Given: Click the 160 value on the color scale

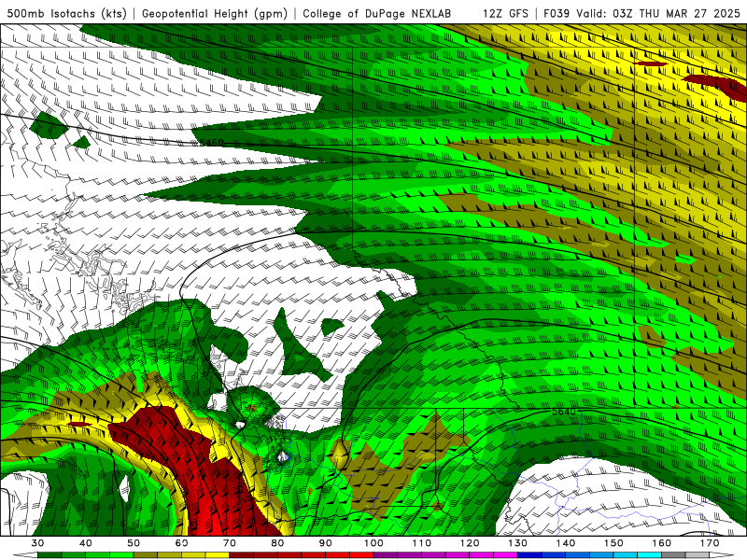Looking at the screenshot, I should tap(662, 543).
